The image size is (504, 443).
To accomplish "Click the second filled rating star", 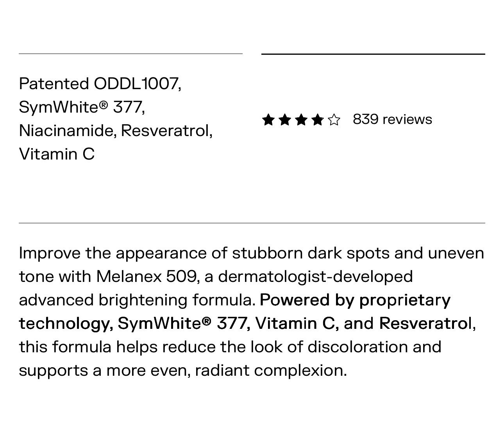I will [285, 120].
